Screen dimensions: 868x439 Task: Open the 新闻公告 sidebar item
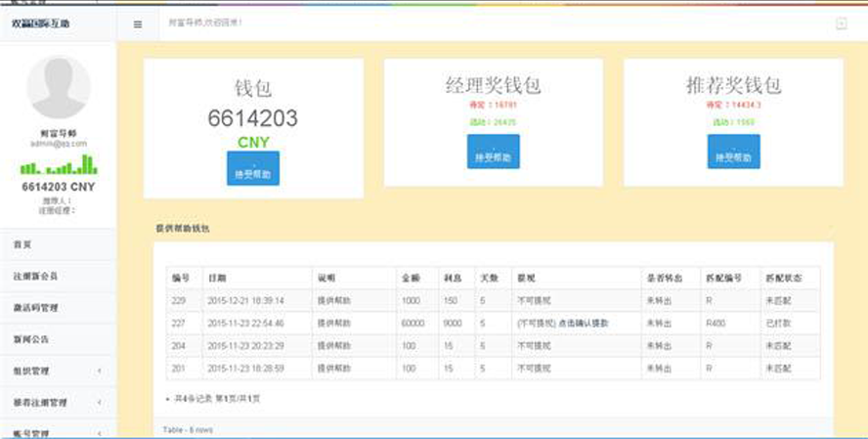58,339
